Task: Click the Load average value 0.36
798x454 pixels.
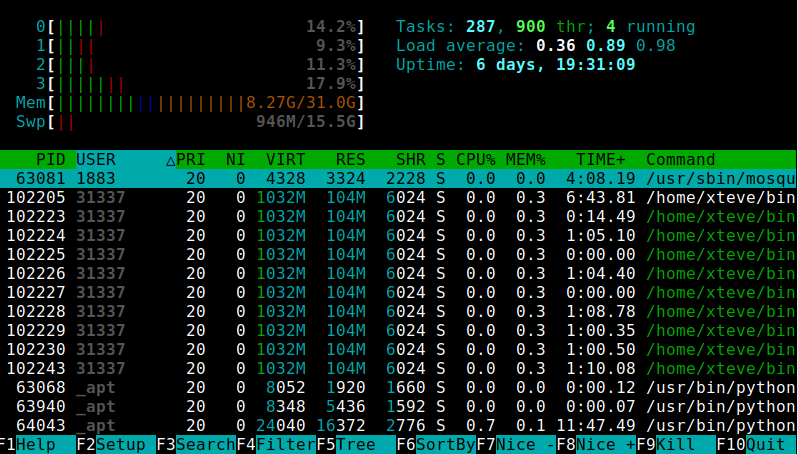Action: coord(555,46)
